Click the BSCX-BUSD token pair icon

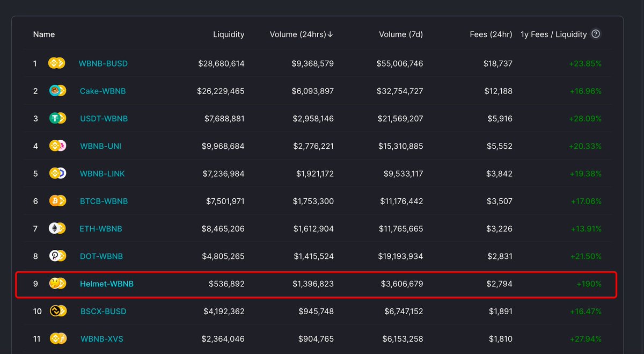pos(57,311)
